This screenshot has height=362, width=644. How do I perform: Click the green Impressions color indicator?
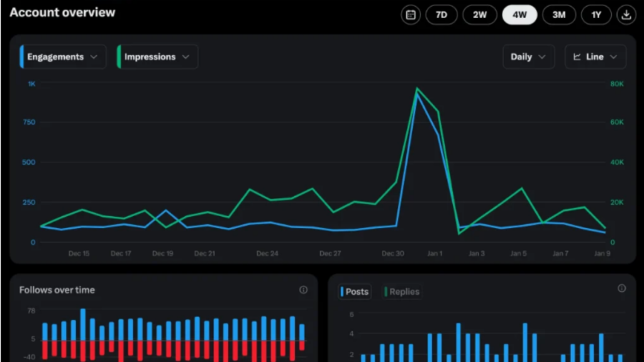(x=119, y=57)
